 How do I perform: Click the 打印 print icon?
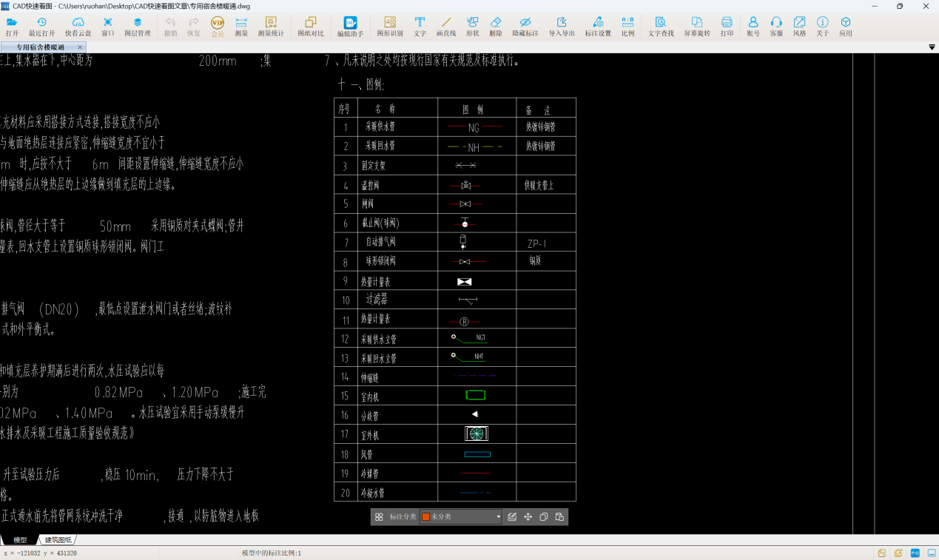point(727,27)
